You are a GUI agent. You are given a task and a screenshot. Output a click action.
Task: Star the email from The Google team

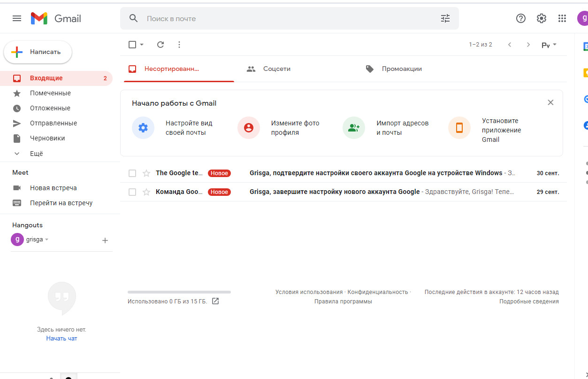(146, 173)
